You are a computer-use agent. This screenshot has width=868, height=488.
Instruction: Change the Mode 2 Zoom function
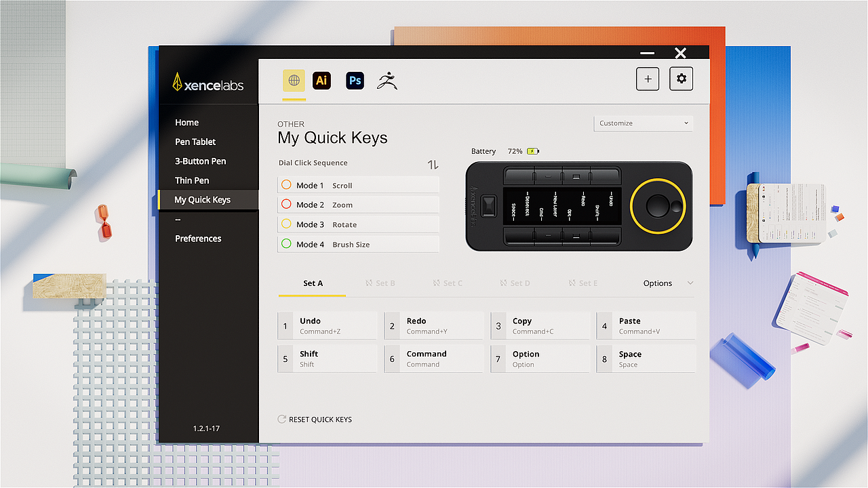(358, 205)
